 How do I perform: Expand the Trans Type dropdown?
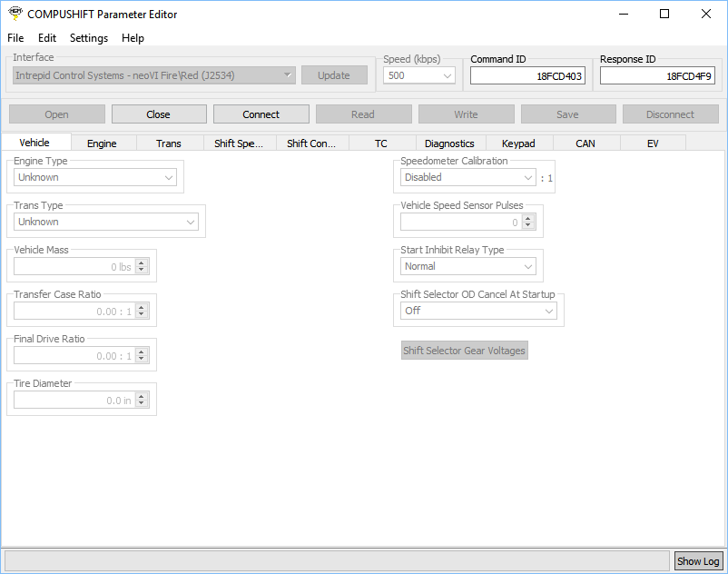tap(106, 222)
